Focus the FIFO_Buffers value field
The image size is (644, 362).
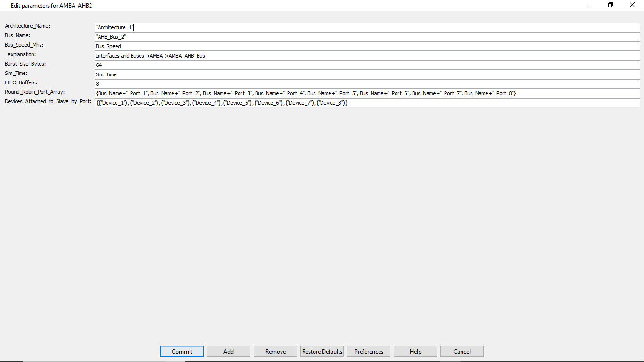coord(367,84)
